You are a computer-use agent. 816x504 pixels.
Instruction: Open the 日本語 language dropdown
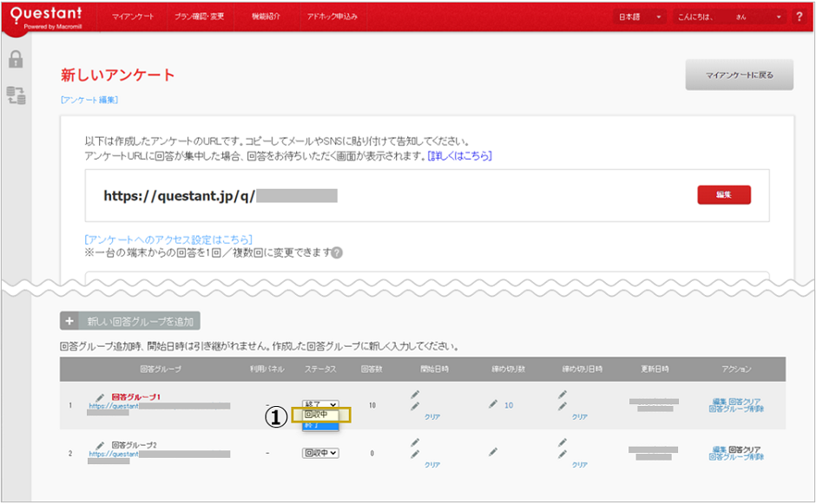click(640, 16)
